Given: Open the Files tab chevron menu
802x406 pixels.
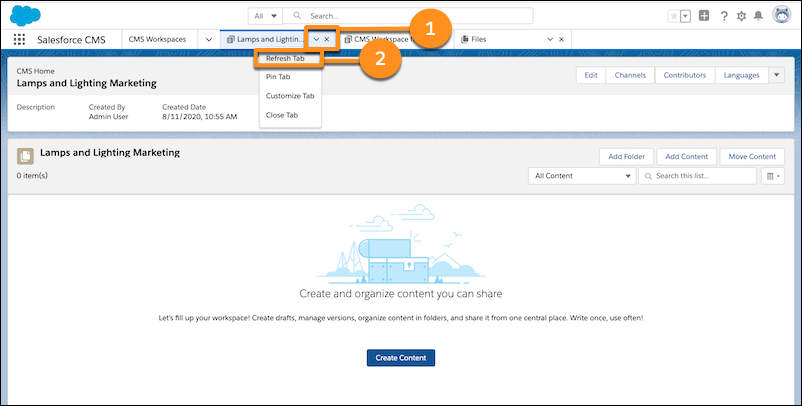Looking at the screenshot, I should [x=550, y=39].
